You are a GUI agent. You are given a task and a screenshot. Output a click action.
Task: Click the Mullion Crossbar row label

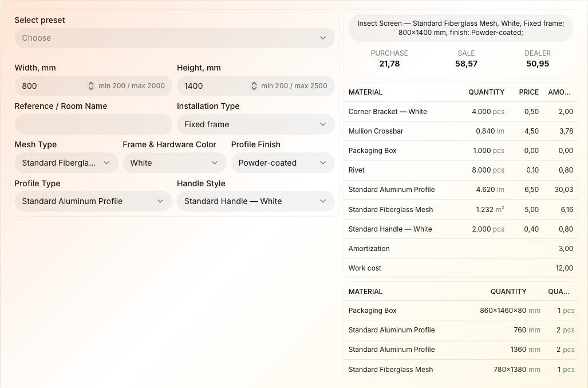[376, 131]
